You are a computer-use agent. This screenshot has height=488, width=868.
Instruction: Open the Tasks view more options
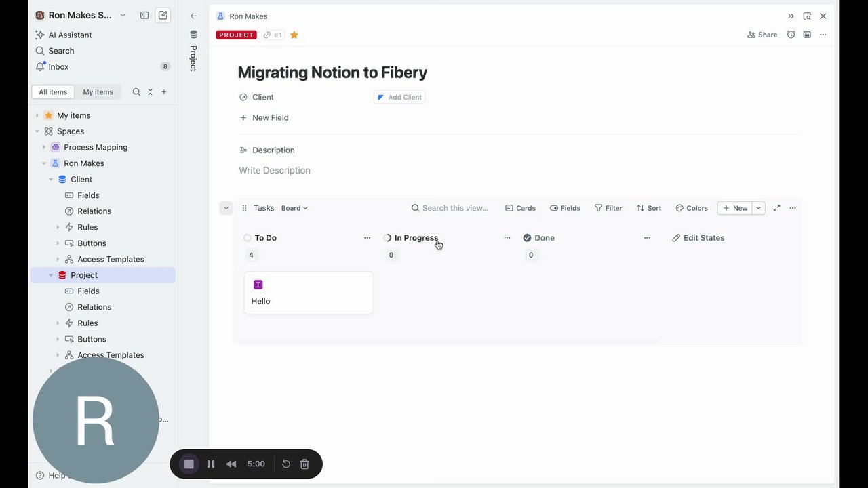793,208
